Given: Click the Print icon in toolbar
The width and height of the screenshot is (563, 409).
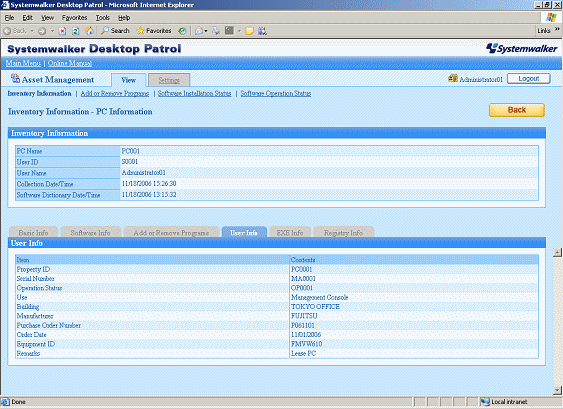Looking at the screenshot, I should pos(216,31).
